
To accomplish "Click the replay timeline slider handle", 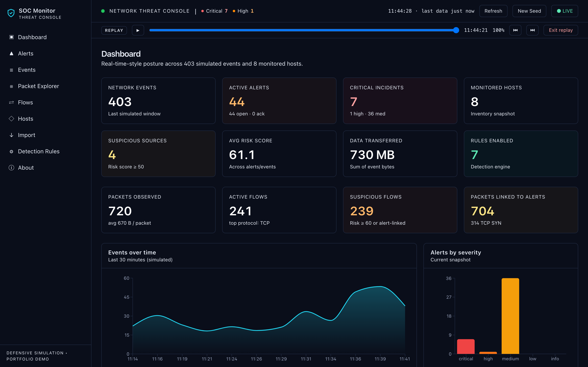I will (x=456, y=30).
